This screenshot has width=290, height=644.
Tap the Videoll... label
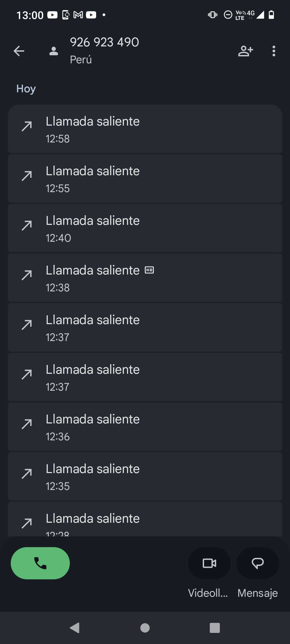208,593
